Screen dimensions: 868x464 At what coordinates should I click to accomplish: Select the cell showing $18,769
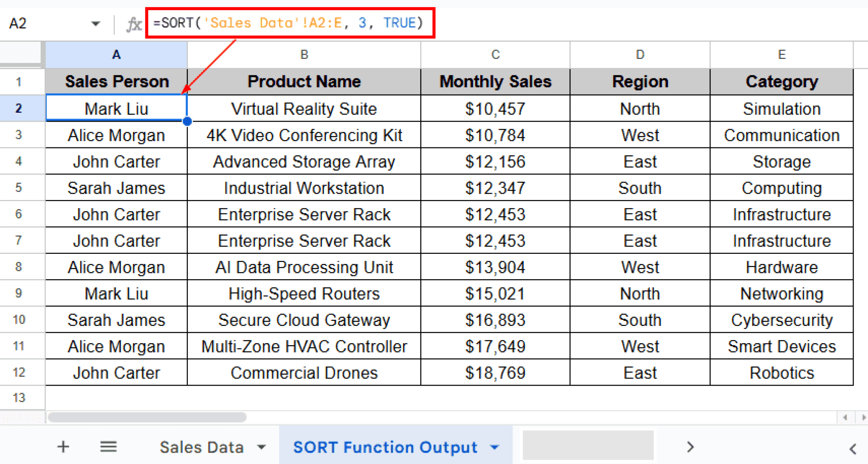click(x=495, y=372)
